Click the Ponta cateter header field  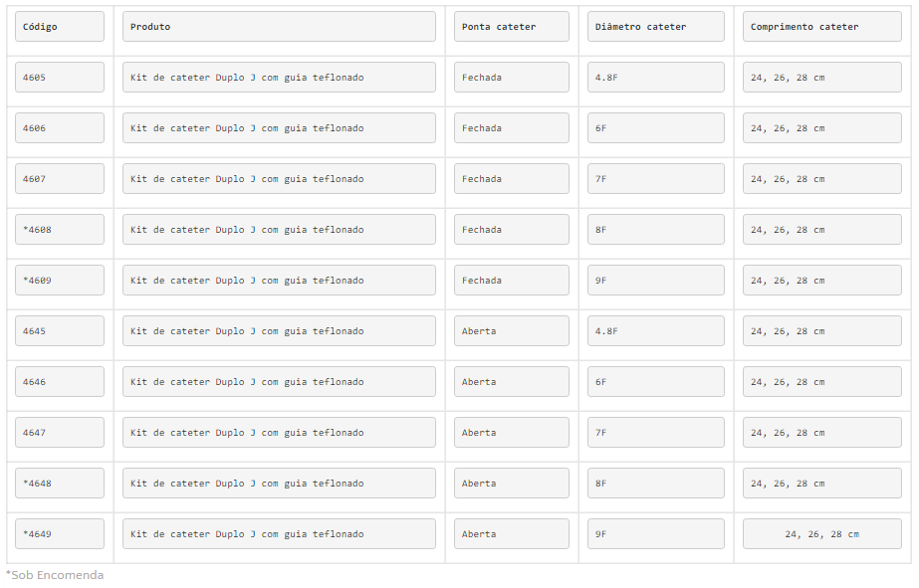click(x=512, y=27)
